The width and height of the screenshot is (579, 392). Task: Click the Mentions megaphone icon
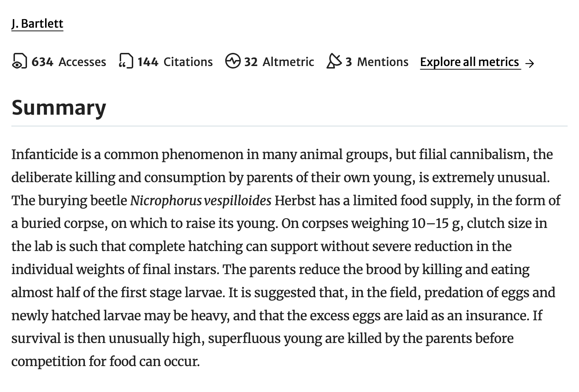pyautogui.click(x=334, y=61)
